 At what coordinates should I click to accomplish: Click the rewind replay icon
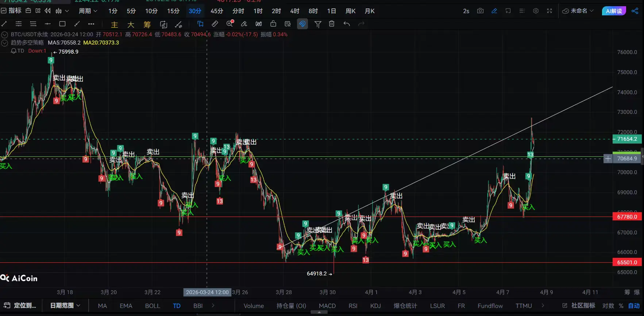point(48,11)
